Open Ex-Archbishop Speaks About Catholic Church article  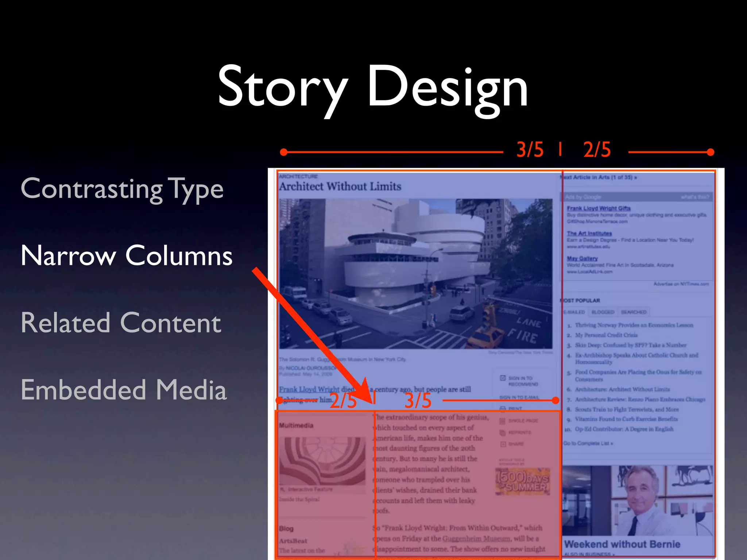pyautogui.click(x=636, y=358)
